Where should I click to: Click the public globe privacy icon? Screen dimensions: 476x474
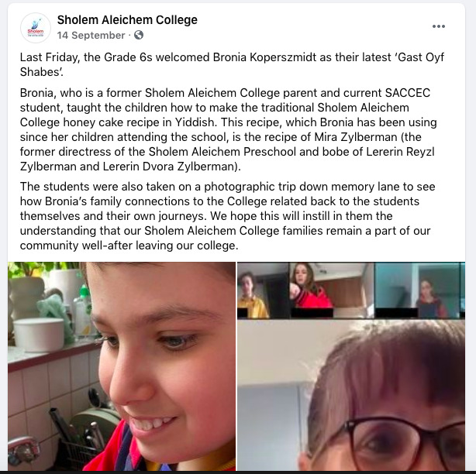pos(139,35)
